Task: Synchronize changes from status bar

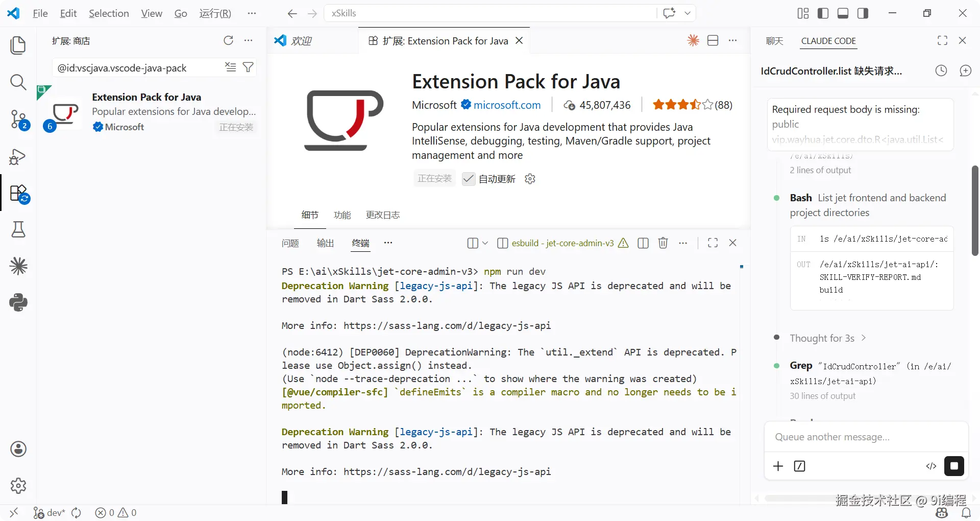Action: [x=77, y=513]
